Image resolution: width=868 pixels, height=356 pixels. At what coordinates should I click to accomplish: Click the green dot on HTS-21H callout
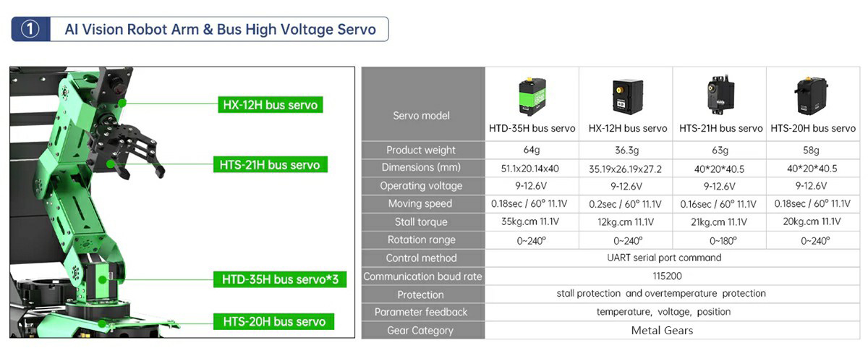tap(111, 165)
